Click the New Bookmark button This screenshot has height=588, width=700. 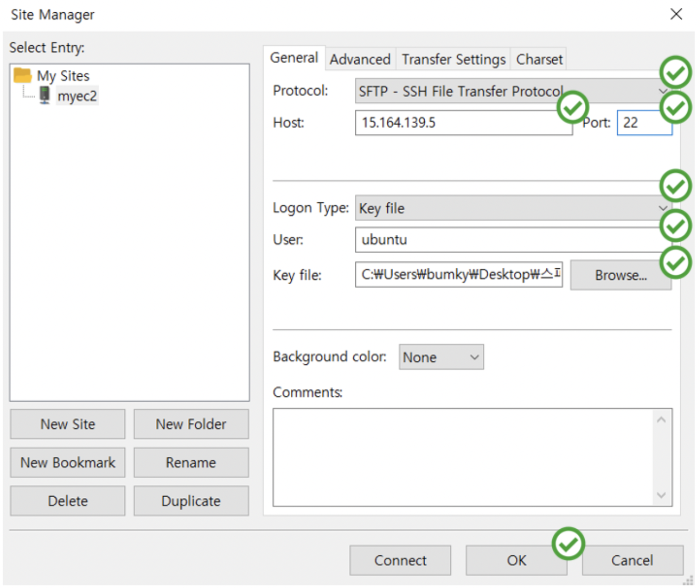pos(68,463)
